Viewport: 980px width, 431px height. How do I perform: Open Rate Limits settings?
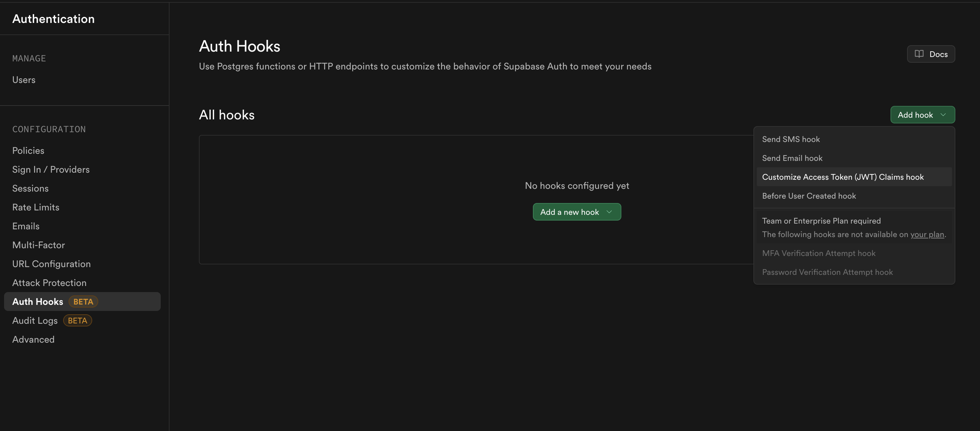(x=36, y=207)
